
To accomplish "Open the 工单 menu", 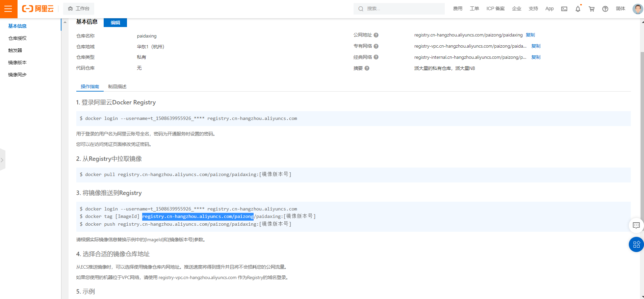I will pos(474,9).
